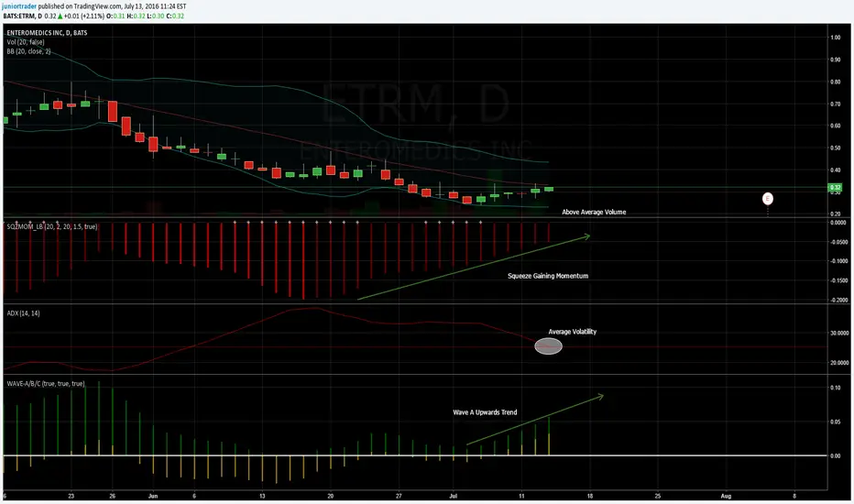
Task: Click the '27' date axis label
Action: pyautogui.click(x=399, y=497)
